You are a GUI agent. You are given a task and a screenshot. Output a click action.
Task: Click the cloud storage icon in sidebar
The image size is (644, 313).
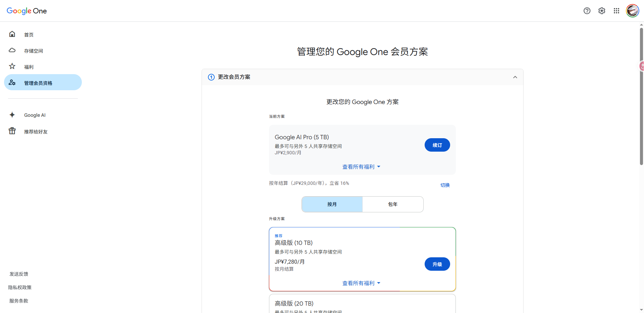point(12,50)
